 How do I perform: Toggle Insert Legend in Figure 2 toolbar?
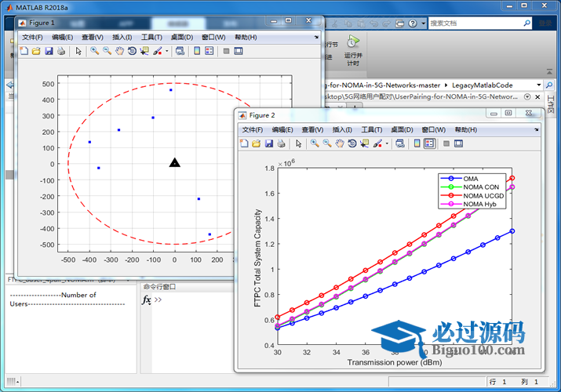tap(429, 143)
